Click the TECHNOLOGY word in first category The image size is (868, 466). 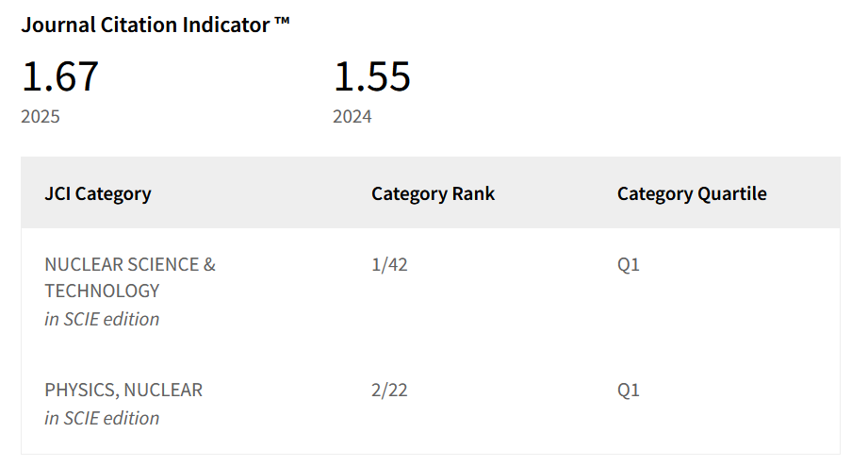point(102,291)
